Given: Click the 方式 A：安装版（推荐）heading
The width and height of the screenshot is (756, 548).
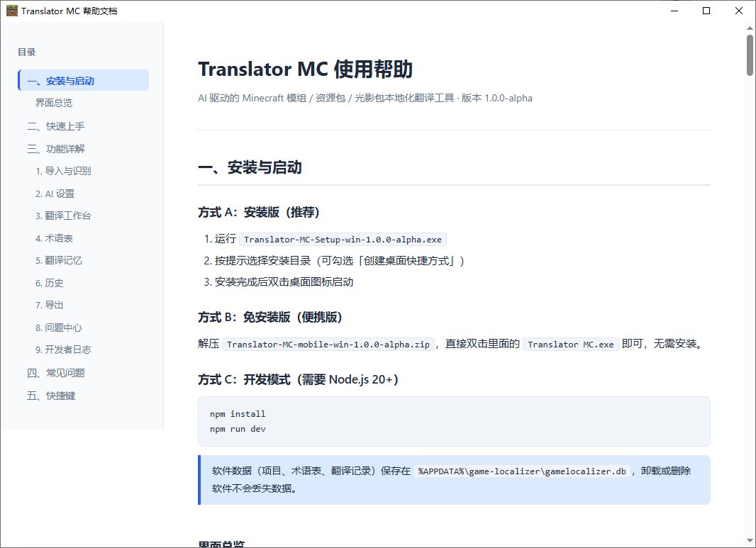Looking at the screenshot, I should (x=259, y=212).
